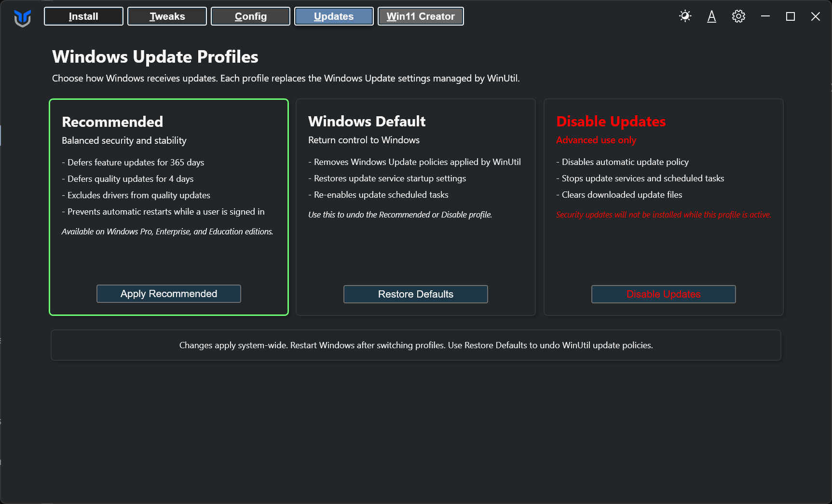Open the settings gear icon
This screenshot has height=504, width=832.
point(738,16)
